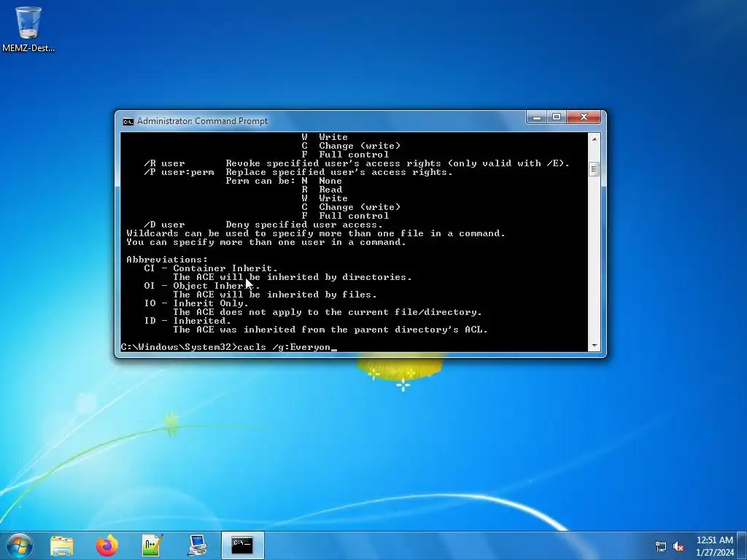The width and height of the screenshot is (747, 560).
Task: Click the console scrollbar up arrow
Action: point(594,139)
